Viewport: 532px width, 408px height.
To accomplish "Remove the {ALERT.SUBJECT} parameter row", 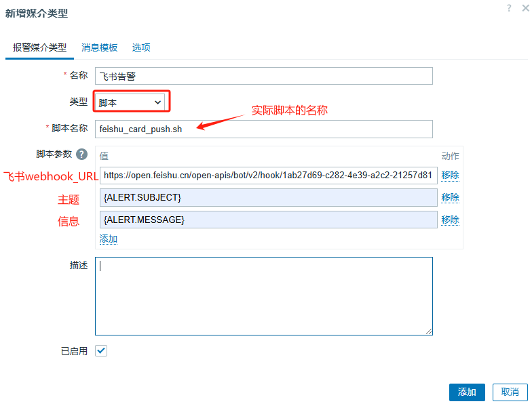I will pyautogui.click(x=450, y=197).
